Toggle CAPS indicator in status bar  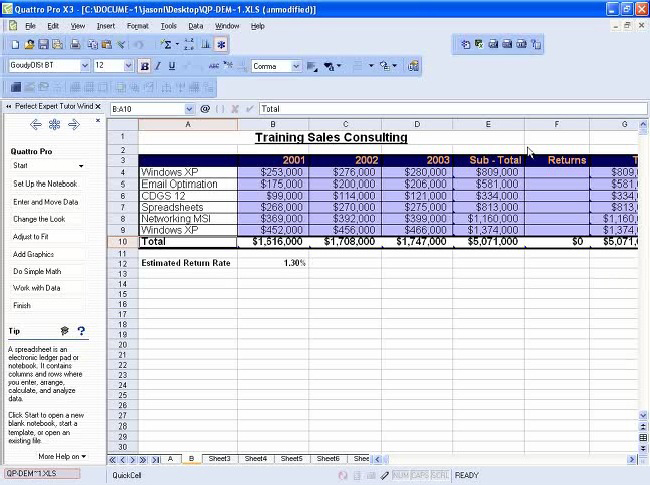pyautogui.click(x=420, y=475)
